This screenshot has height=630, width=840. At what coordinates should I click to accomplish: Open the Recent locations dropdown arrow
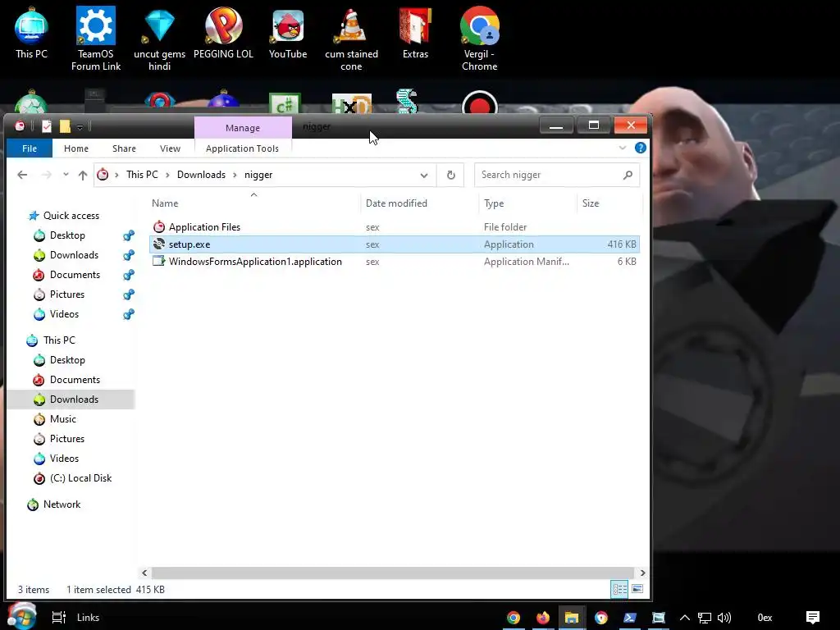(x=66, y=175)
